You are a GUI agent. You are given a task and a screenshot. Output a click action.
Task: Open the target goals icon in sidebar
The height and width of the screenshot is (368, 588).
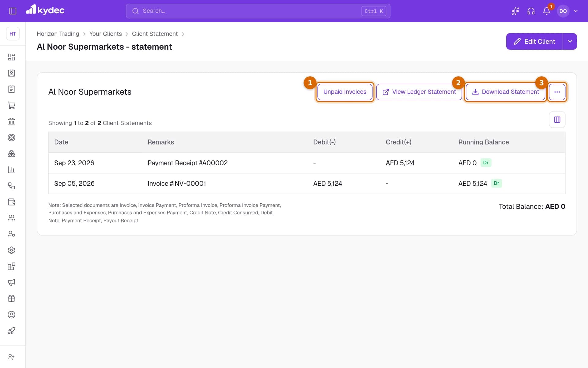[11, 137]
